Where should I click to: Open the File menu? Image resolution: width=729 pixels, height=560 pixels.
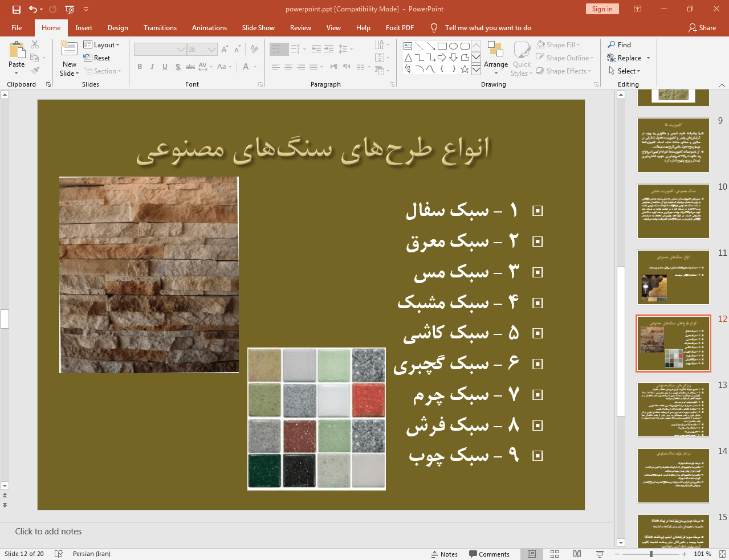click(x=17, y=28)
